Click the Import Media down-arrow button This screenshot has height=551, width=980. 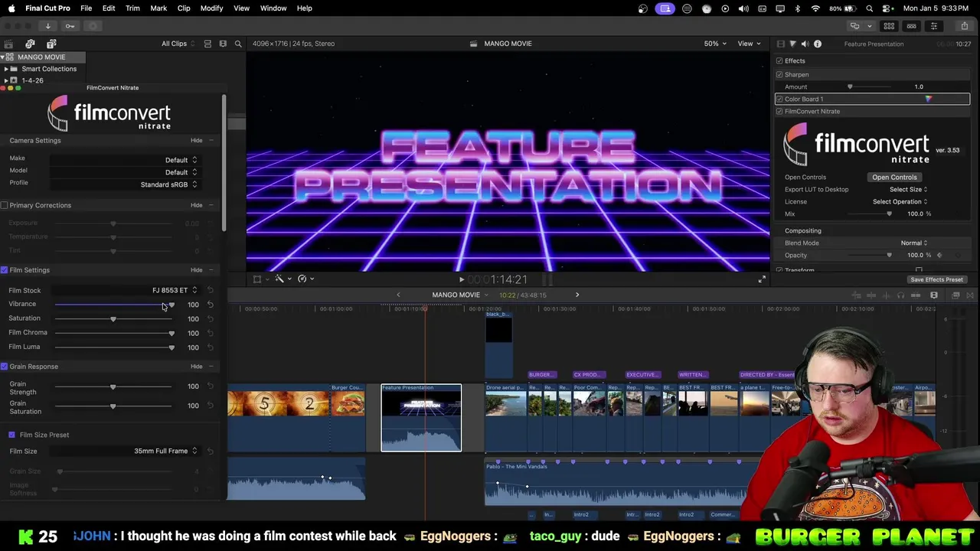(x=47, y=26)
